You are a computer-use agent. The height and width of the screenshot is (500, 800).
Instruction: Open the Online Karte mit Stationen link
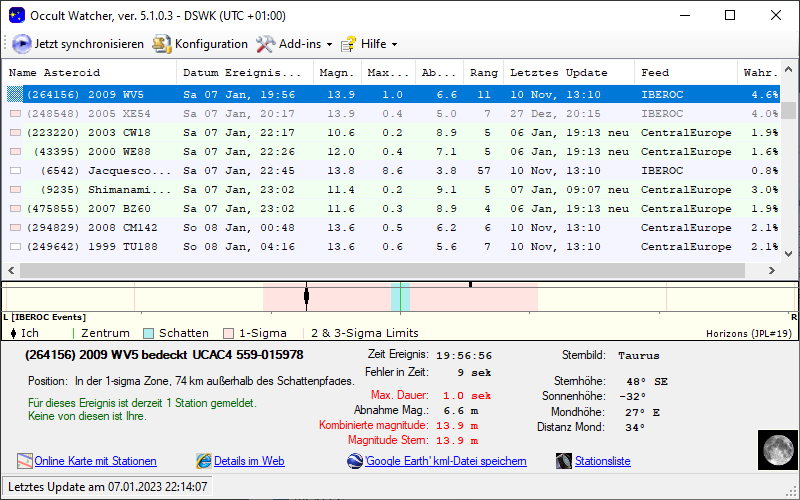pos(95,461)
